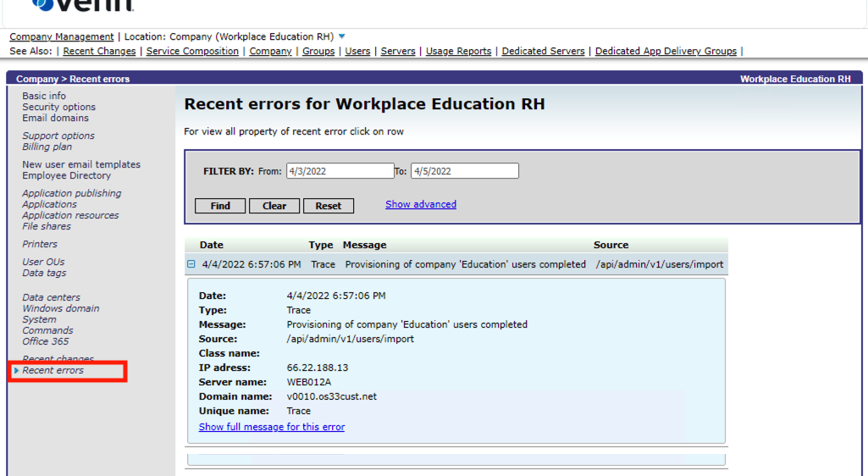Select Security options in sidebar
Viewport: 868px width, 476px height.
pyautogui.click(x=58, y=107)
